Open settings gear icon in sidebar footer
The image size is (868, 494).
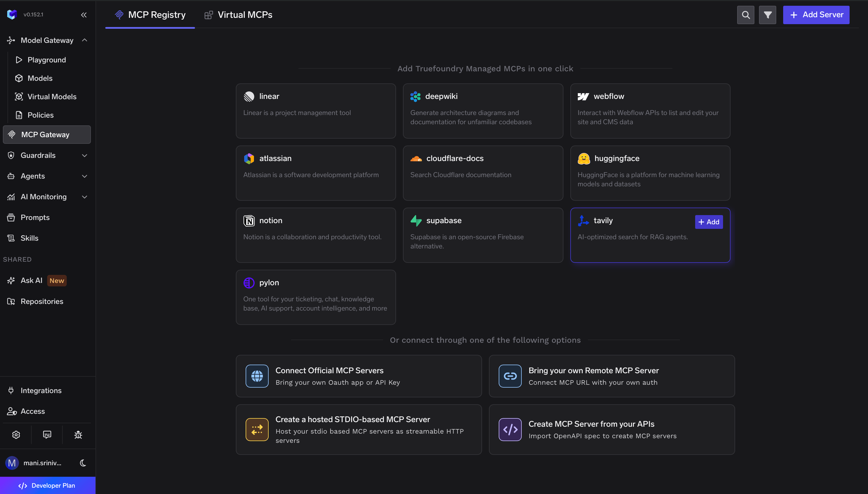point(16,435)
